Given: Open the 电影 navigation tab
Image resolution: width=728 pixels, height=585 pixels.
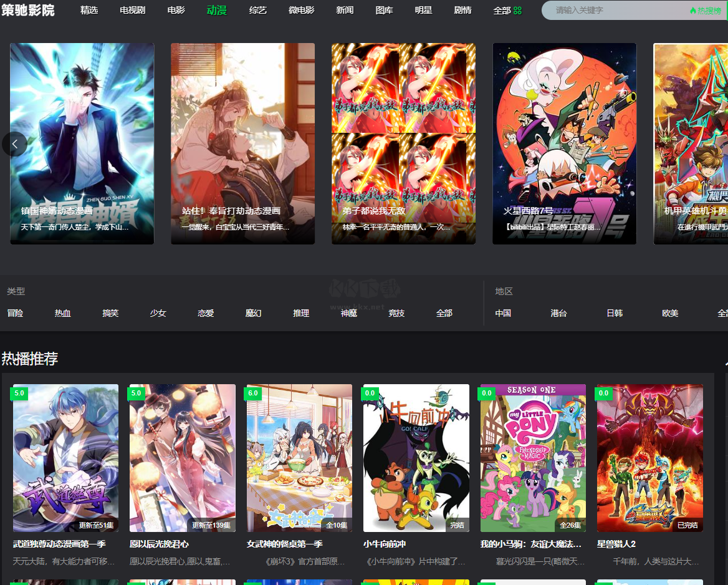Looking at the screenshot, I should (x=176, y=10).
